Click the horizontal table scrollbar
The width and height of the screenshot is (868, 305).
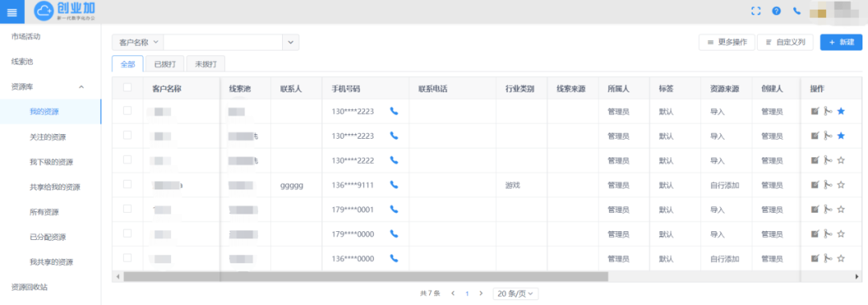(366, 276)
